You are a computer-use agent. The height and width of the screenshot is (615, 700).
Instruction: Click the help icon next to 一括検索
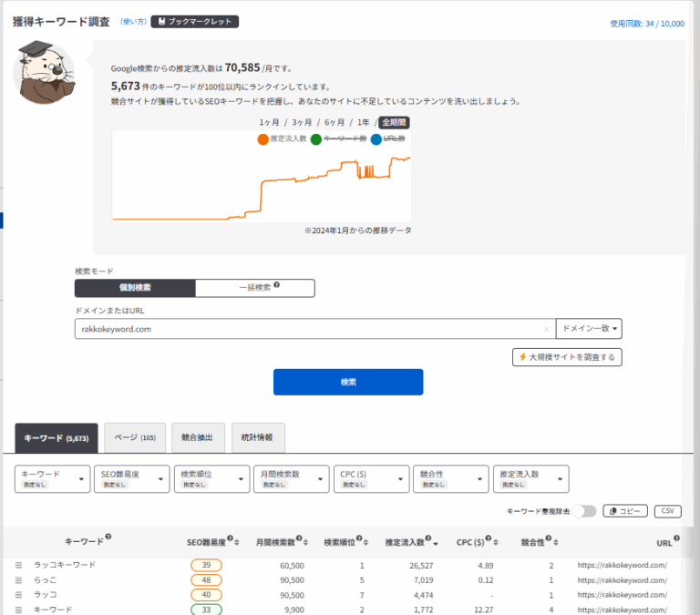click(277, 285)
